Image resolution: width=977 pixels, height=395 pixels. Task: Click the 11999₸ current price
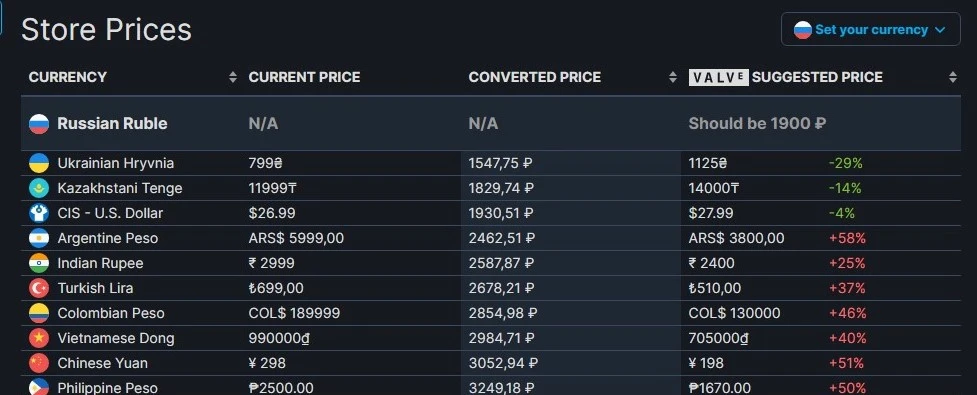[x=273, y=188]
